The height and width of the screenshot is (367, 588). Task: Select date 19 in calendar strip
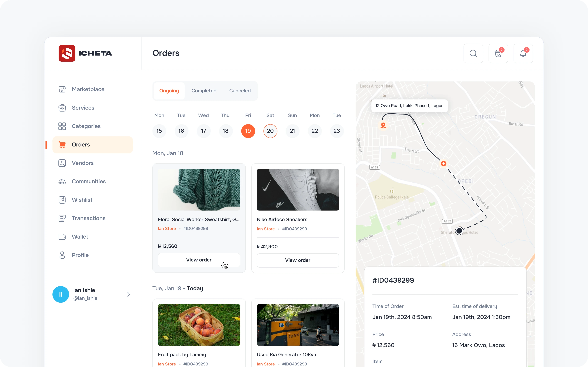(x=248, y=131)
